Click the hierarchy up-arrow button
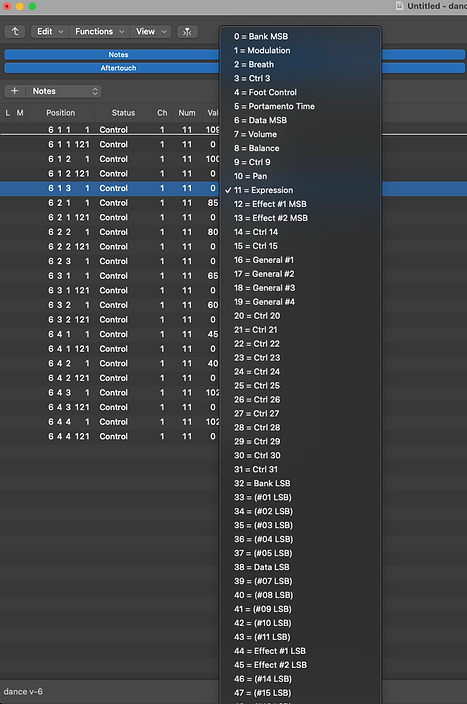 coord(15,31)
